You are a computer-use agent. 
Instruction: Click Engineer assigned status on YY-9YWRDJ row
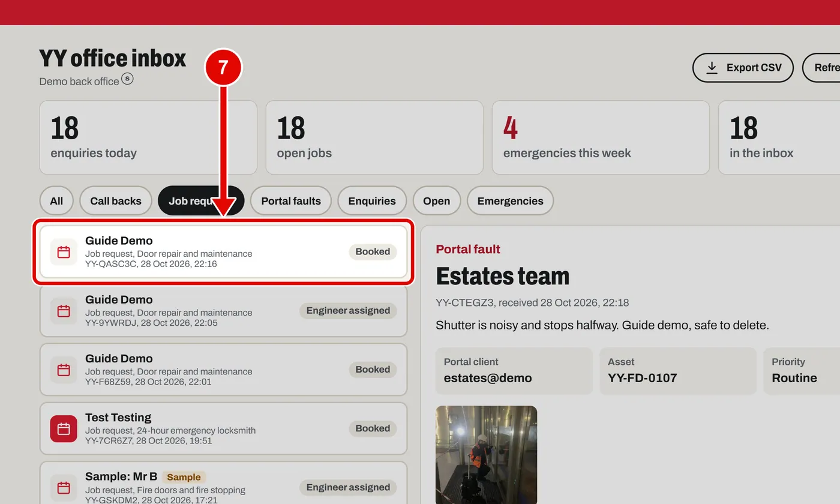point(348,311)
